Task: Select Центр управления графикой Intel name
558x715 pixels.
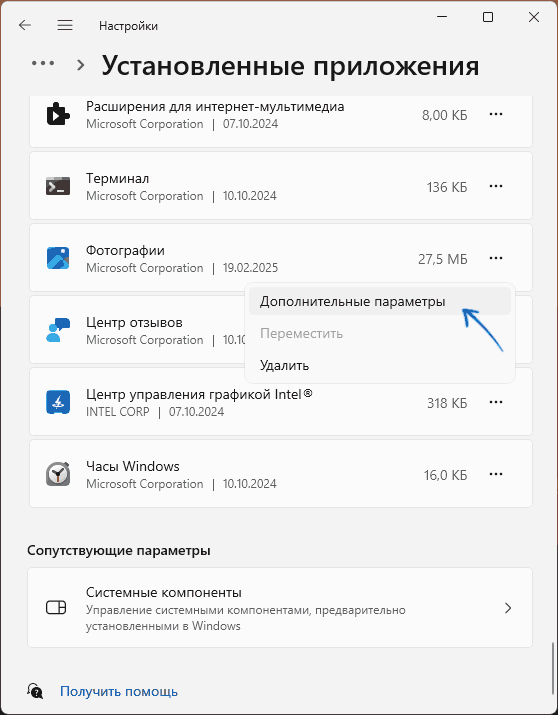Action: tap(199, 394)
